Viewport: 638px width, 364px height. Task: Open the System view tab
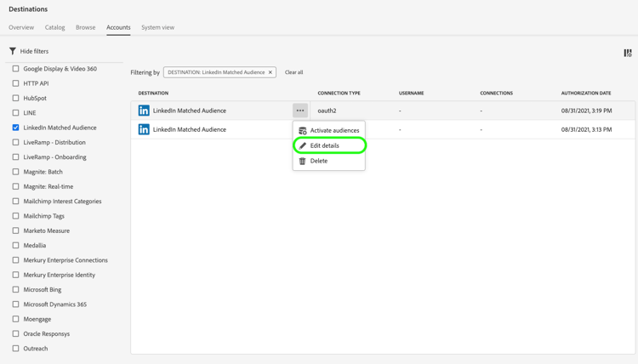point(158,27)
